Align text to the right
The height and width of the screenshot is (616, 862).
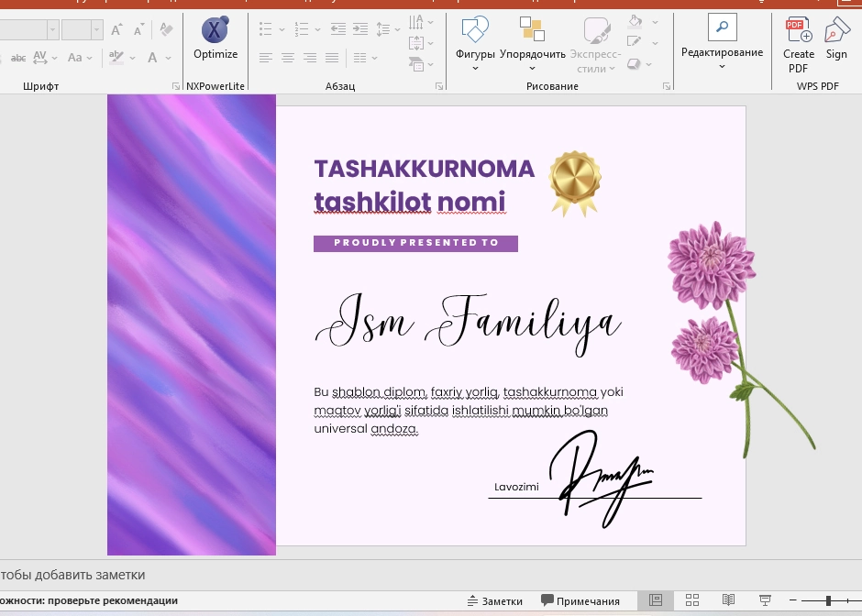(x=310, y=58)
